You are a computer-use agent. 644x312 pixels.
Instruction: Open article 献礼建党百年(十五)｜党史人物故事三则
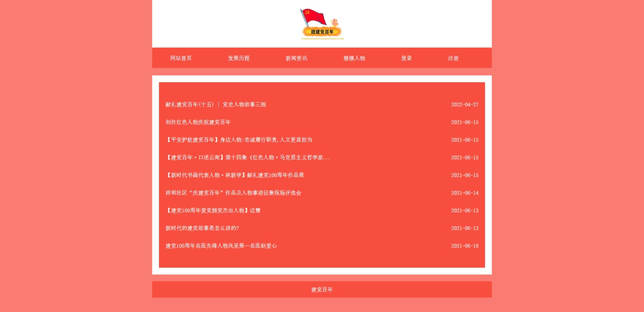[x=216, y=105]
